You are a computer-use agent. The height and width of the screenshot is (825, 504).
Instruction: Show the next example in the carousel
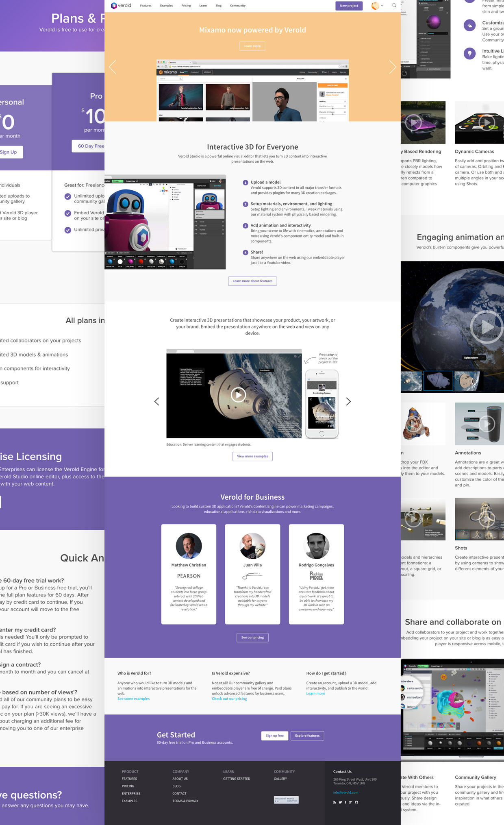point(348,401)
